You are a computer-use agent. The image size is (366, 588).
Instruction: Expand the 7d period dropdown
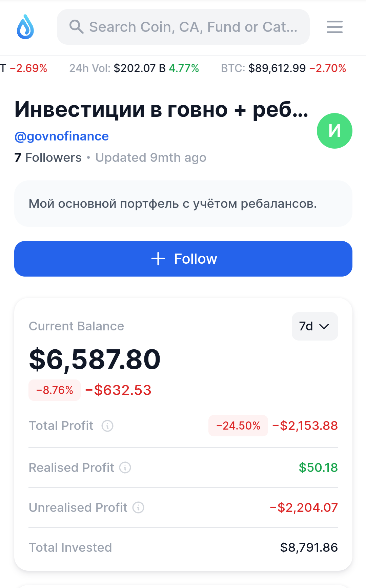tap(314, 326)
